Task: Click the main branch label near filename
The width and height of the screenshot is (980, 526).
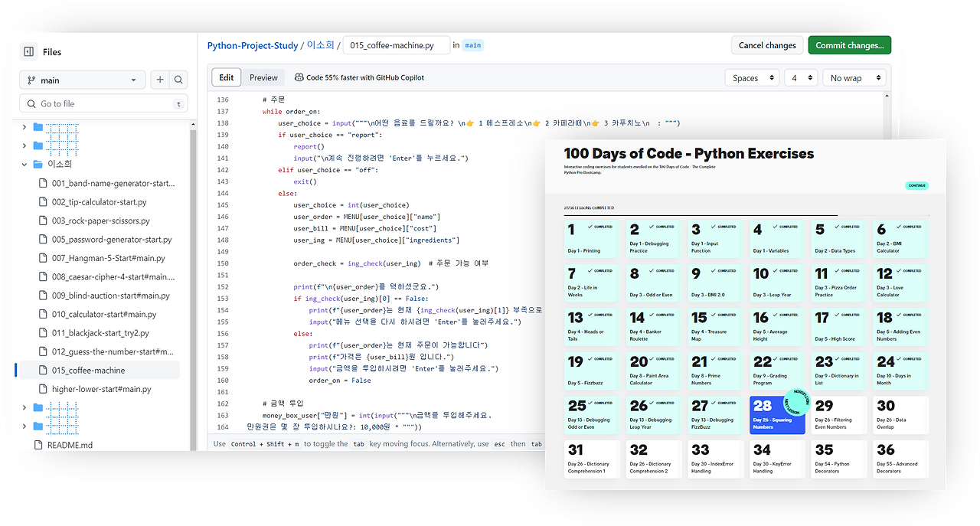Action: pos(473,45)
